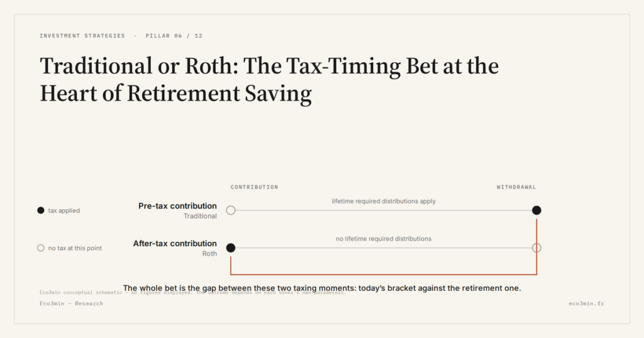Screen dimensions: 644x338
Task: Click 'lifetime required distributions apply' annotation
Action: (384, 202)
